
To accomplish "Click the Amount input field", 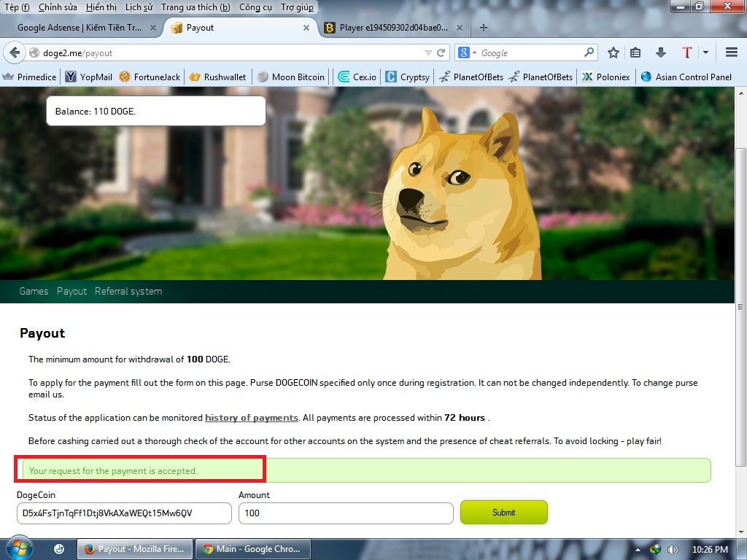I will (x=346, y=513).
